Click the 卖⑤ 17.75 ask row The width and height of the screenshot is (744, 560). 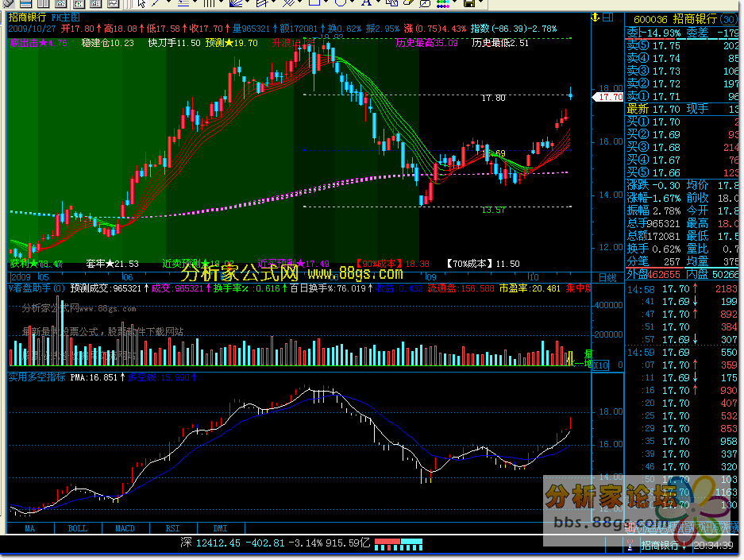pos(683,46)
